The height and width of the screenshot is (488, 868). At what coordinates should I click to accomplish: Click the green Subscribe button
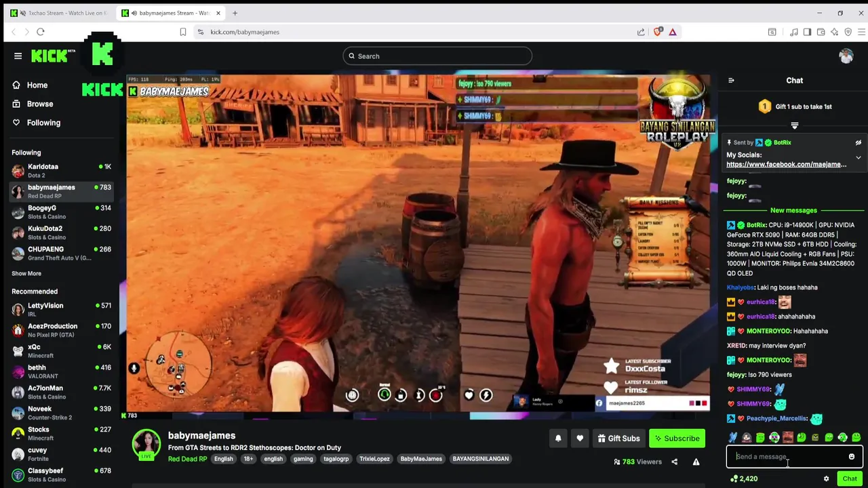point(677,439)
